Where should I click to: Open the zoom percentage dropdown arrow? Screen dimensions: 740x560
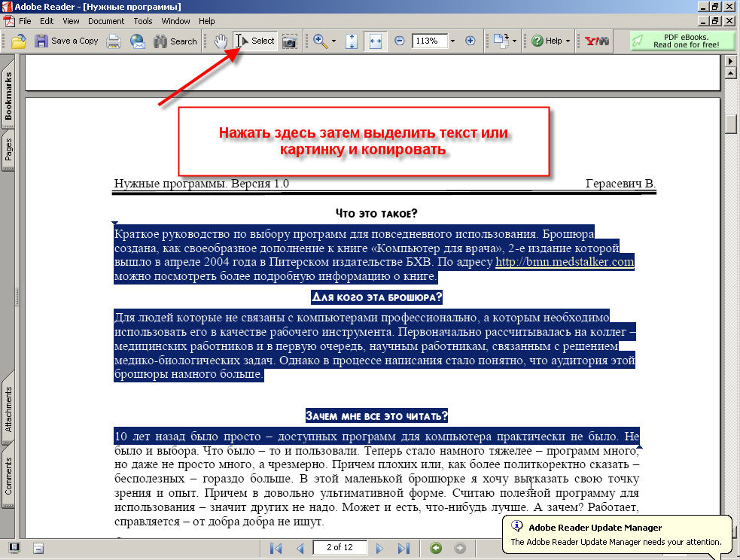click(452, 41)
